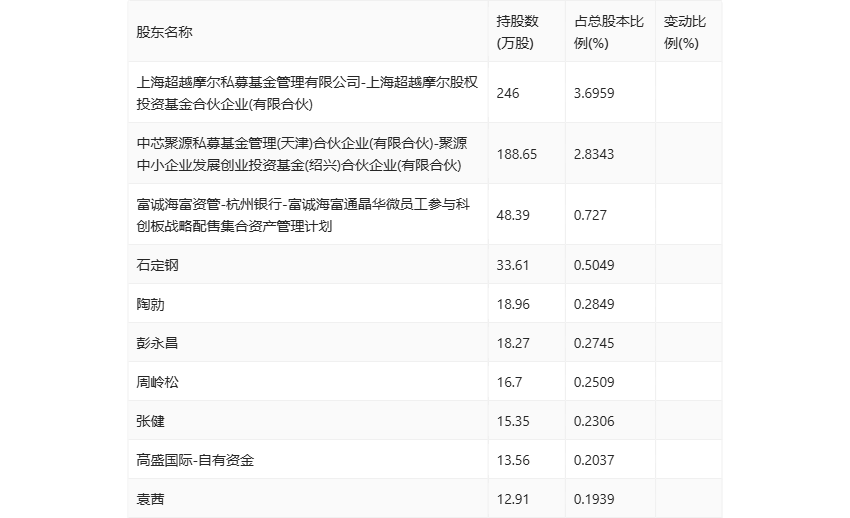Click the shareholder name 陶勍
850x518 pixels.
pos(150,304)
